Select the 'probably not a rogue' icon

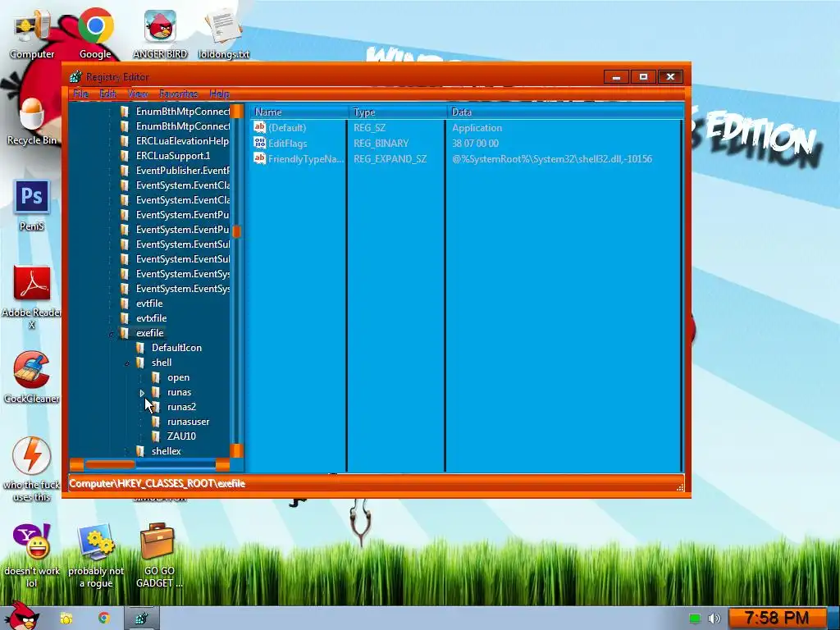click(96, 555)
